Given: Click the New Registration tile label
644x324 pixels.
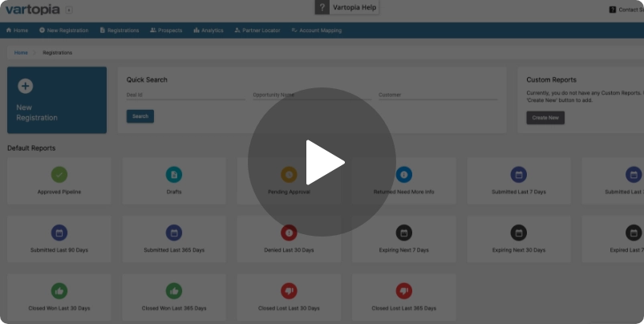Looking at the screenshot, I should pyautogui.click(x=37, y=112).
